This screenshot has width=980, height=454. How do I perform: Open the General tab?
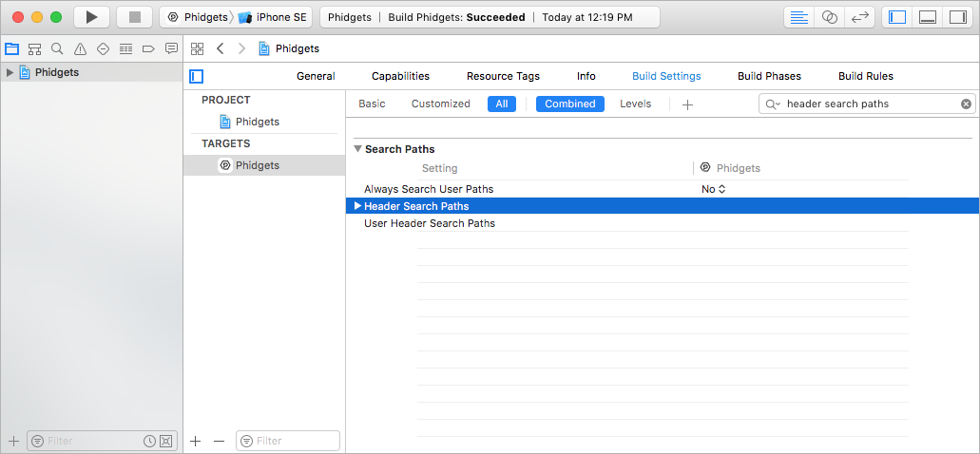(x=316, y=76)
